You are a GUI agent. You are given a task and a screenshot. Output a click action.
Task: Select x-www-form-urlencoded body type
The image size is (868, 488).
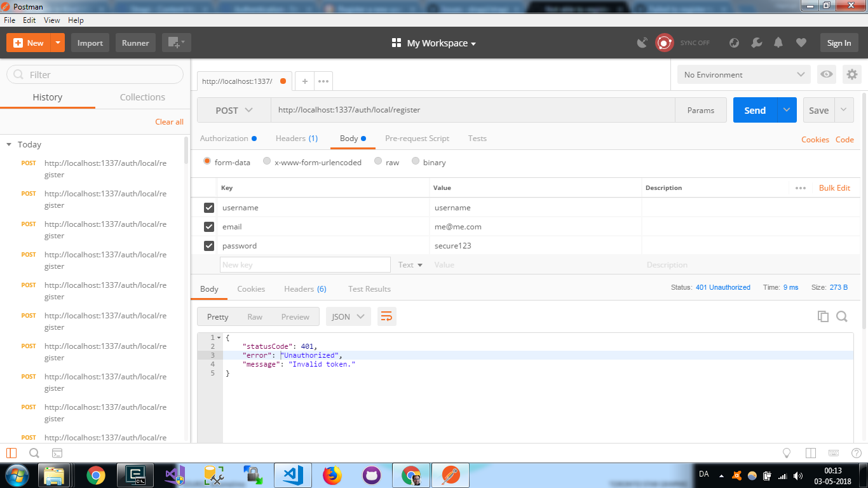click(x=267, y=161)
